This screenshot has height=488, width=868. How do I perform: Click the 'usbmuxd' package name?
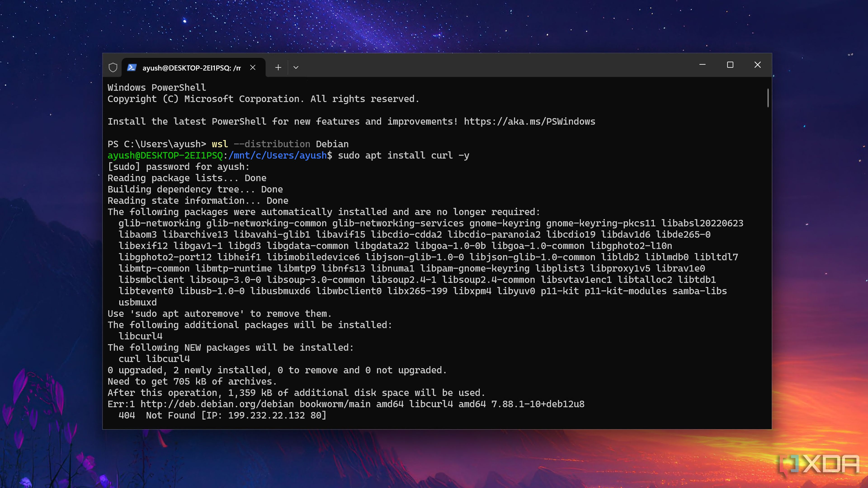(x=137, y=303)
